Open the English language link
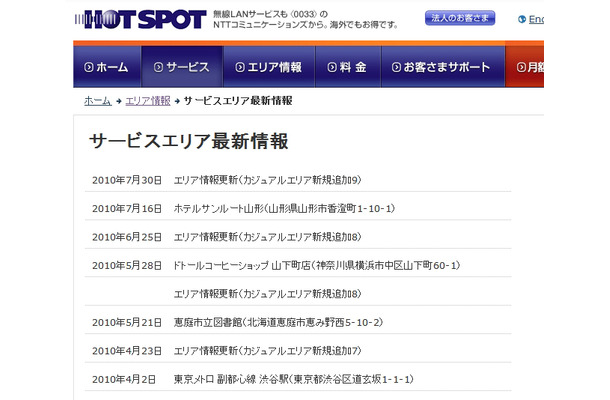Screen dimensions: 610x400 point(536,19)
